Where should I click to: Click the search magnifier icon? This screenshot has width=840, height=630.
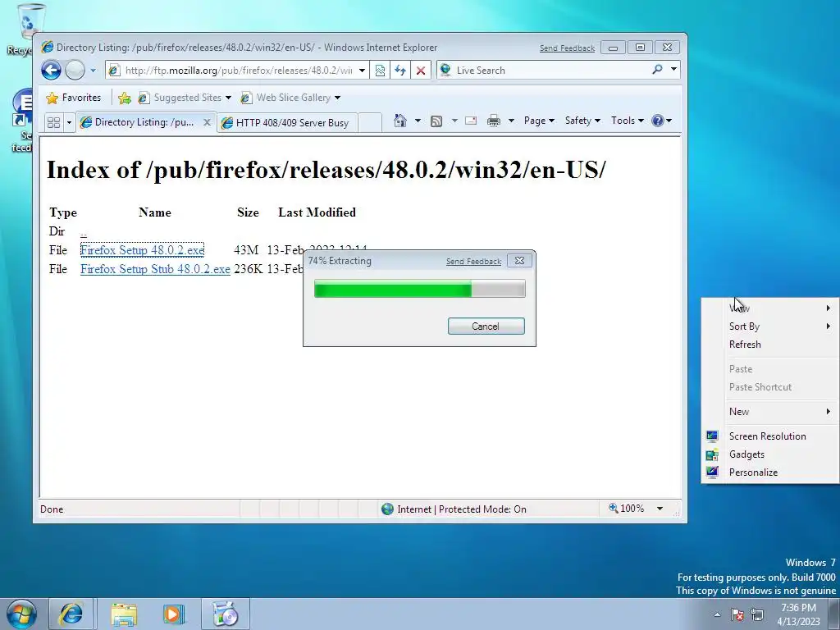(657, 70)
